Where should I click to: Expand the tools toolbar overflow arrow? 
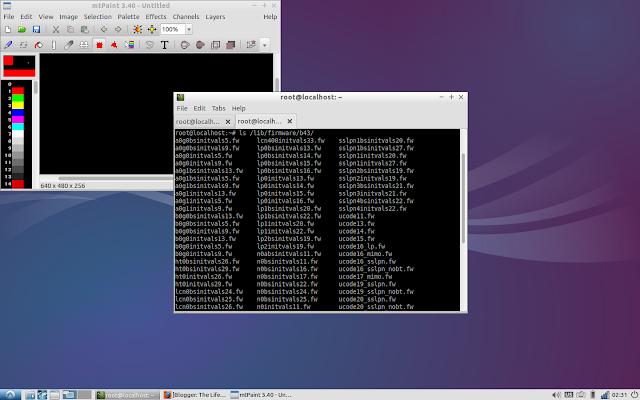(x=264, y=45)
